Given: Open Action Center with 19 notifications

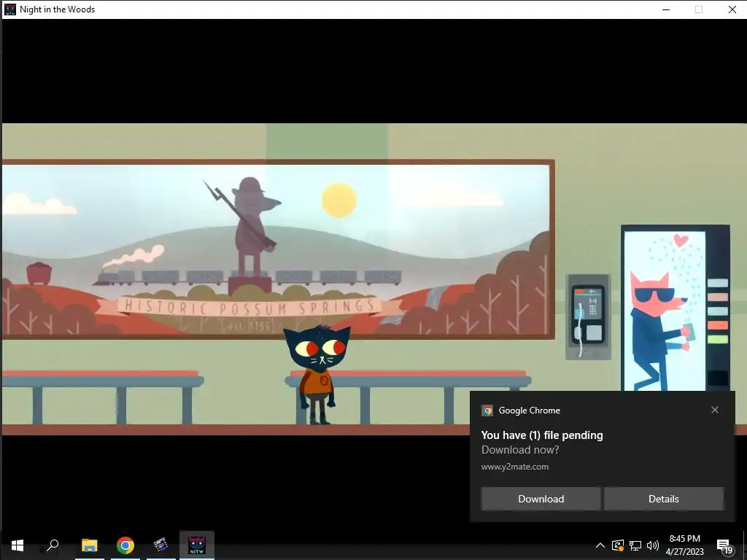Looking at the screenshot, I should (x=724, y=546).
